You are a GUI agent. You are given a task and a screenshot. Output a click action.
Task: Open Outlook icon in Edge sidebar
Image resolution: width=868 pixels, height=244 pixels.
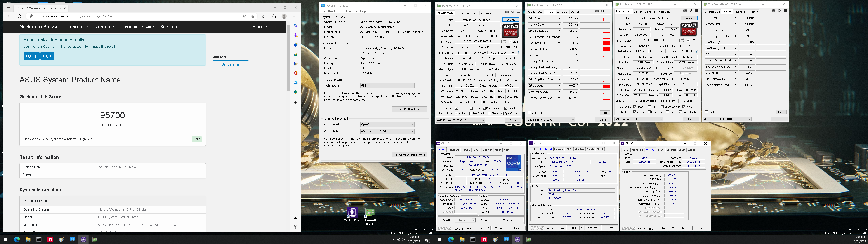295,82
